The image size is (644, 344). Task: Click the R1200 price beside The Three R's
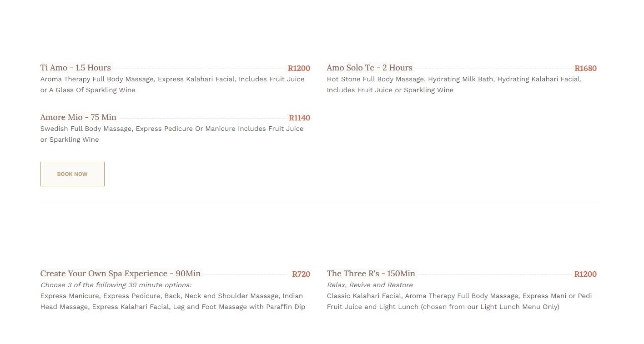pos(585,274)
